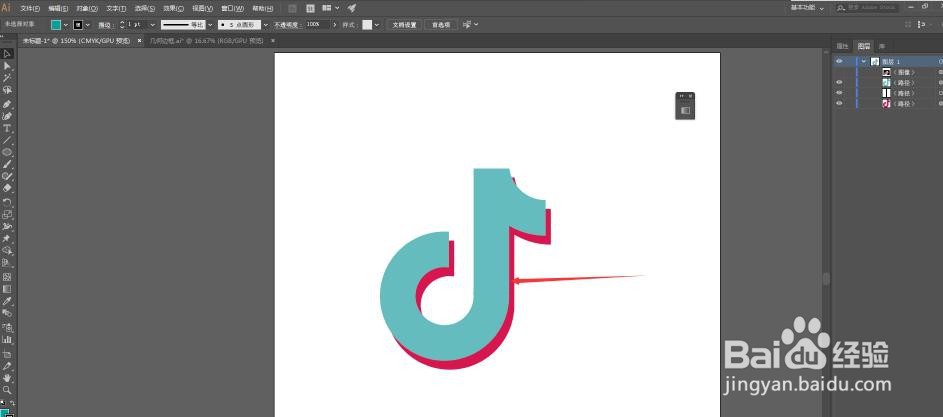Screen dimensions: 943x417
Task: Select the Line Segment tool
Action: (x=7, y=141)
